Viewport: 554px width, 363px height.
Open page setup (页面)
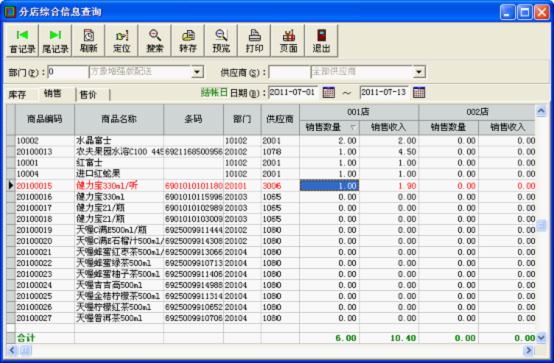(288, 41)
